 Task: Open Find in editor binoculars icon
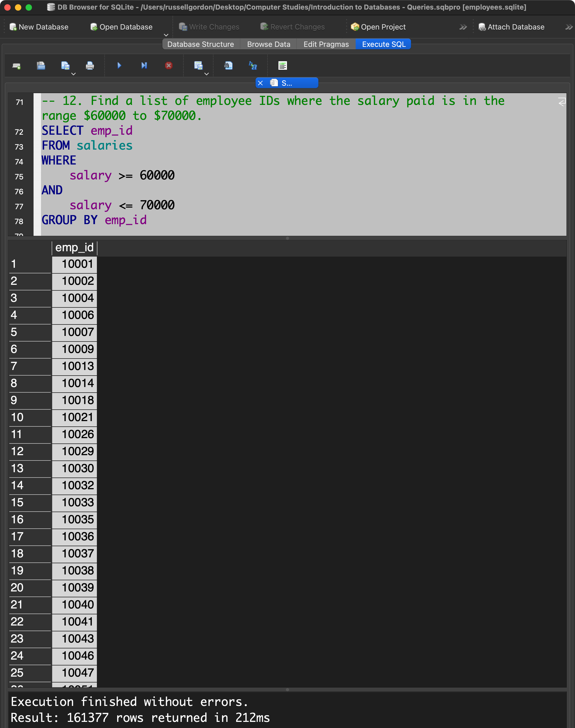tap(228, 66)
